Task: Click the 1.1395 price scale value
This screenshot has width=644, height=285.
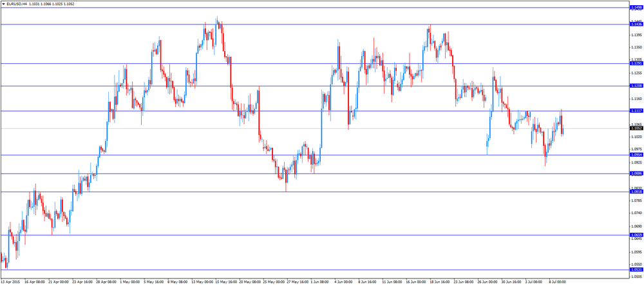Action: click(636, 35)
